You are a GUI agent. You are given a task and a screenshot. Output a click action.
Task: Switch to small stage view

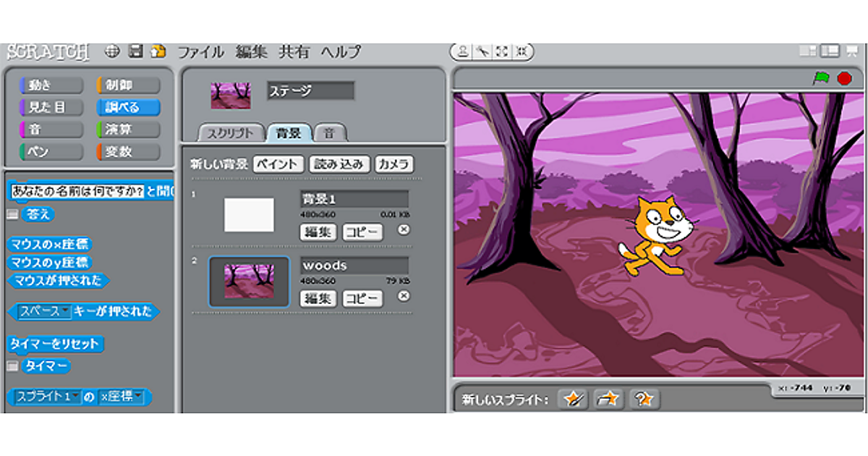click(x=809, y=51)
